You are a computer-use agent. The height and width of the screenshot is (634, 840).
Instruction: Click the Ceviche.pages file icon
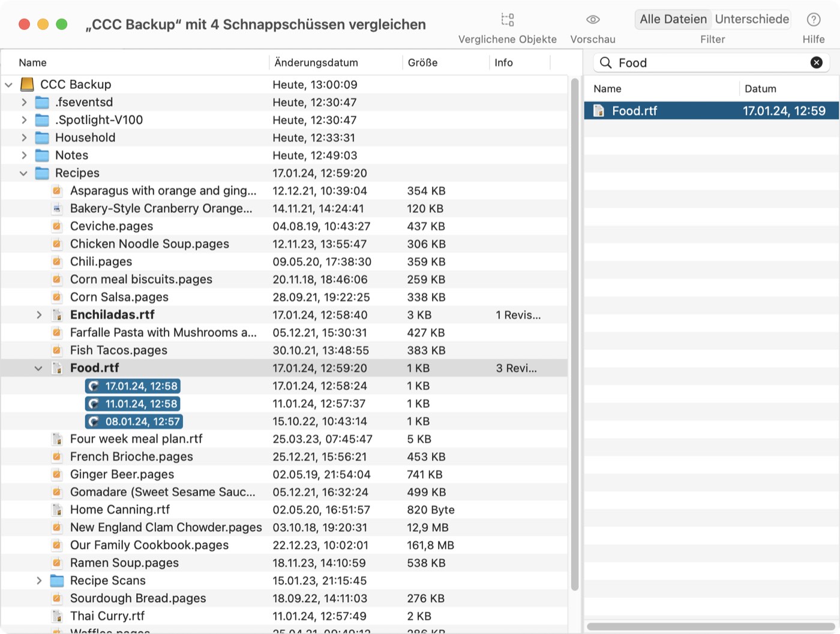pyautogui.click(x=57, y=226)
